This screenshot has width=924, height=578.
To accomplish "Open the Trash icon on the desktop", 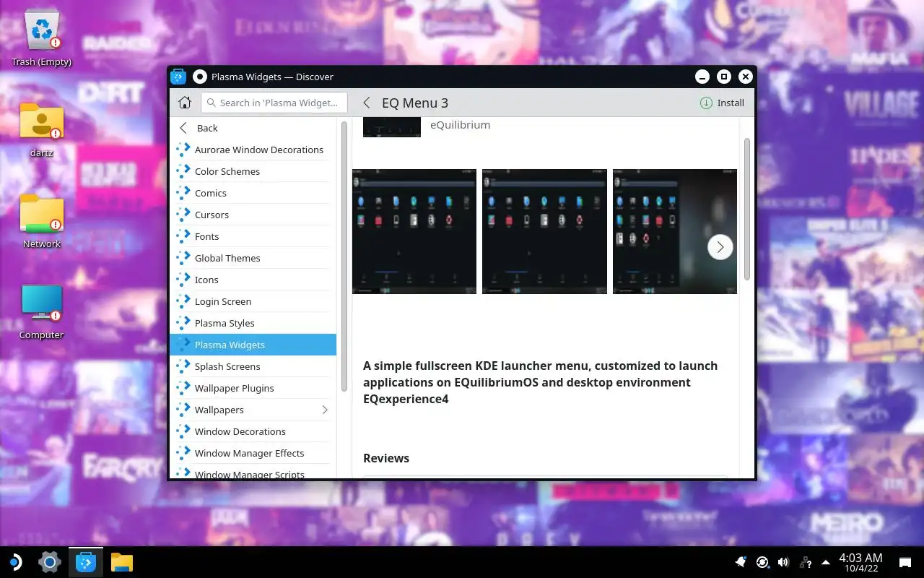I will (42, 39).
